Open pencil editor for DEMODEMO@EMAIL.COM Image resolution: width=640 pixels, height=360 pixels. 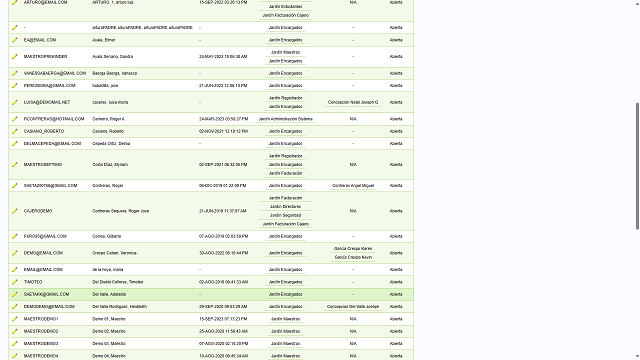15,307
